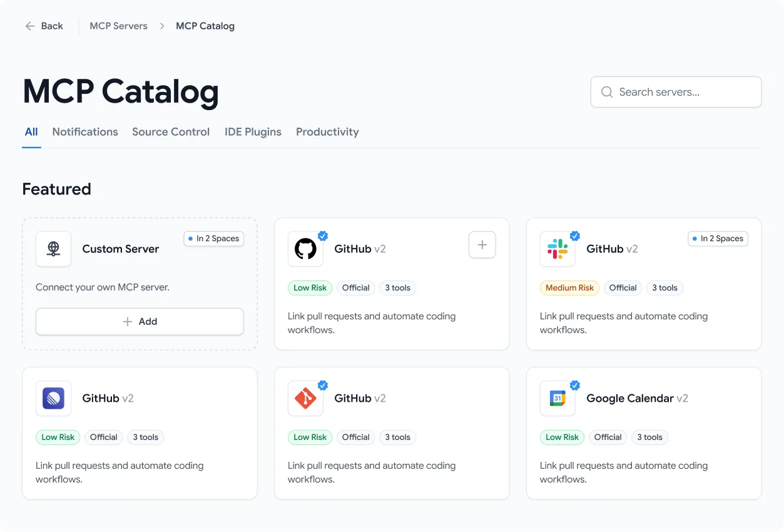Image resolution: width=784 pixels, height=532 pixels.
Task: Click the Back arrow icon
Action: 29,26
